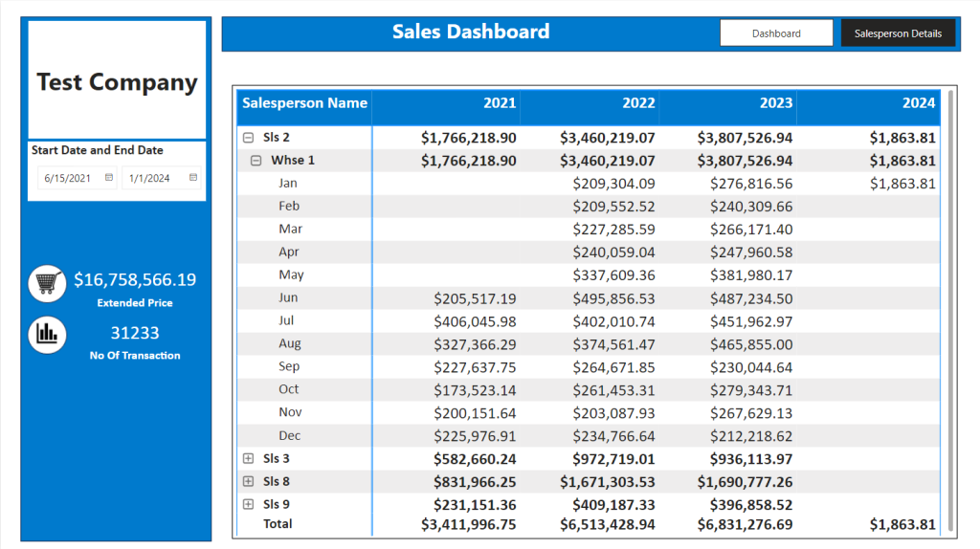
Task: Click the start date field 6/15/2021
Action: pyautogui.click(x=77, y=178)
